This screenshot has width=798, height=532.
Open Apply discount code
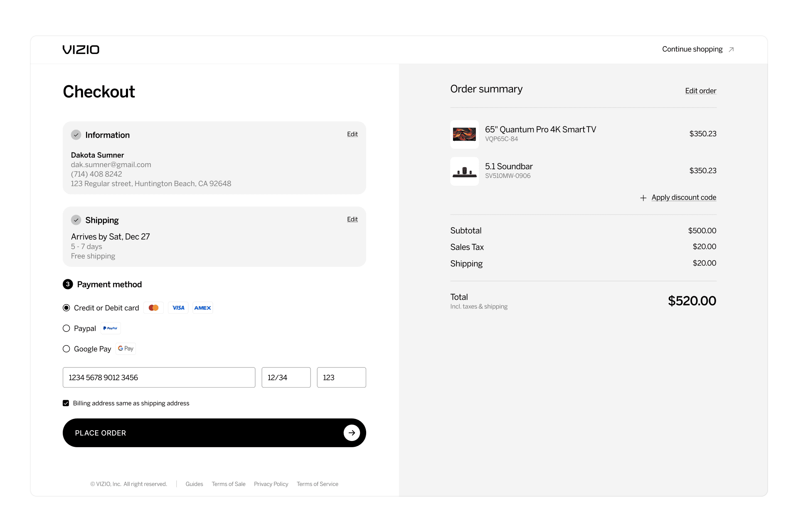[683, 197]
